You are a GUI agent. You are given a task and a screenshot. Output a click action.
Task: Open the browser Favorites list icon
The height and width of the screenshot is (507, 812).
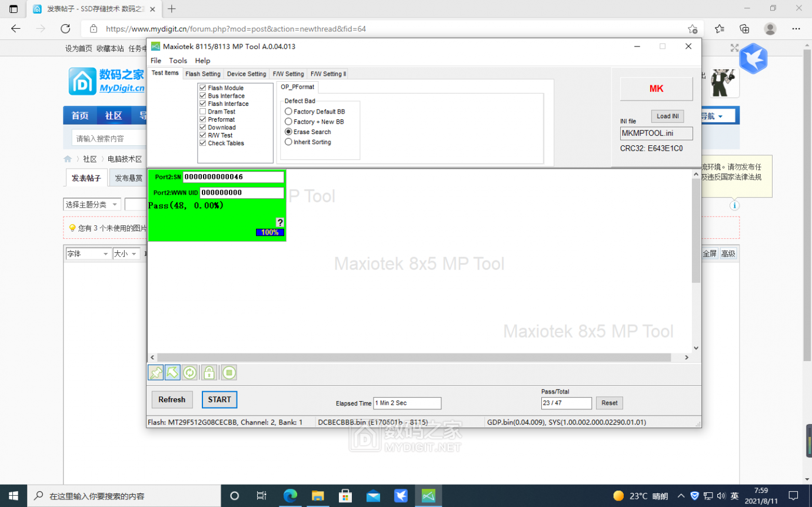point(719,29)
